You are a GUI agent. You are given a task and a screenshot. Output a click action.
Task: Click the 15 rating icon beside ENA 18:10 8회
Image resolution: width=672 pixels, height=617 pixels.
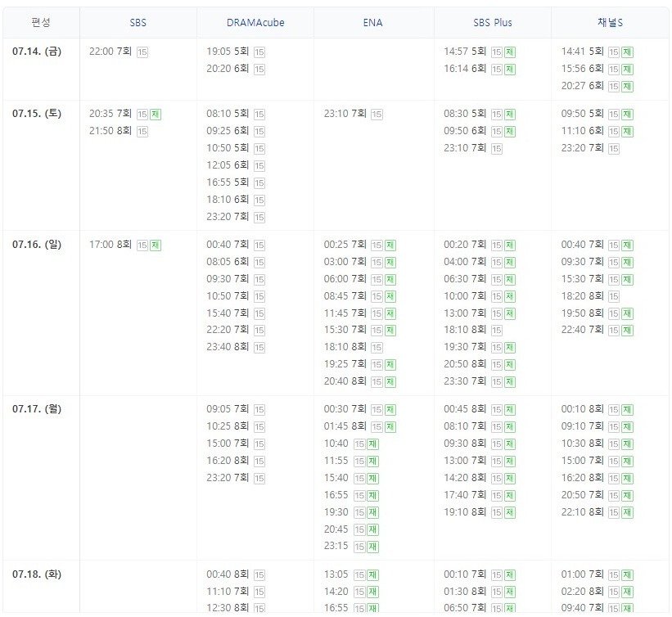click(x=377, y=348)
